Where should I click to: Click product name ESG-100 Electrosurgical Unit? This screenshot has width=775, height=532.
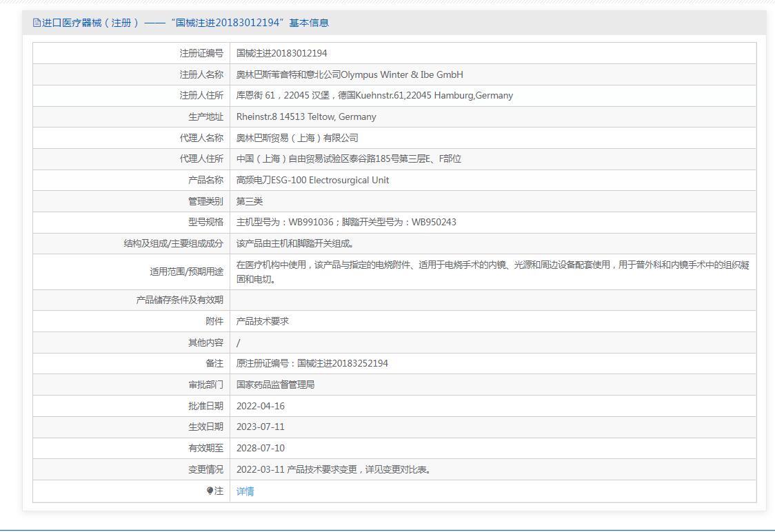pos(312,181)
